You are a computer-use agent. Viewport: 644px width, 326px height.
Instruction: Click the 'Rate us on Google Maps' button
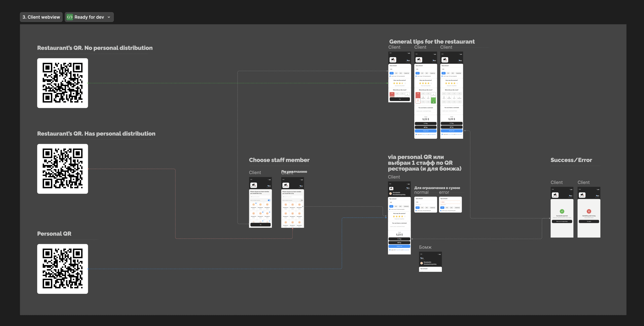pos(562,221)
